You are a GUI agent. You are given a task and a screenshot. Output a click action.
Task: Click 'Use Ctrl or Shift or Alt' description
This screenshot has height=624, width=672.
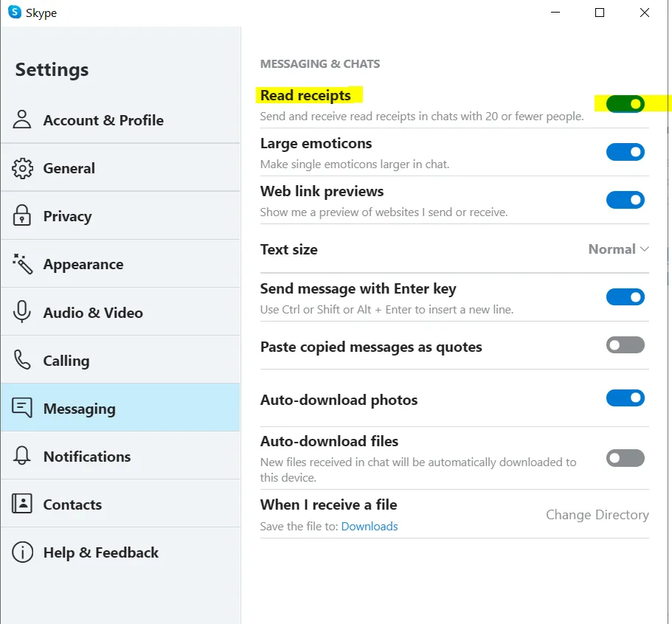click(x=387, y=310)
